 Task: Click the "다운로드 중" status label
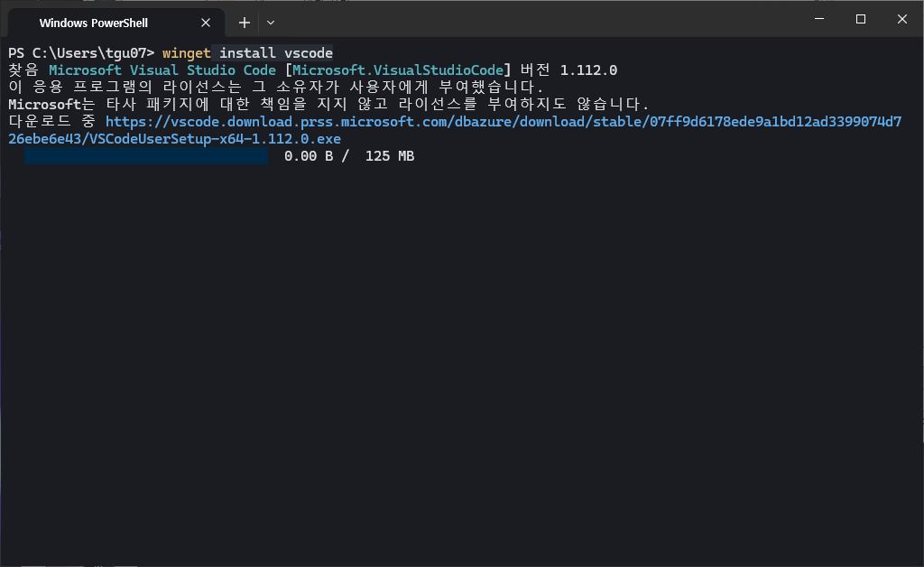pyautogui.click(x=52, y=122)
